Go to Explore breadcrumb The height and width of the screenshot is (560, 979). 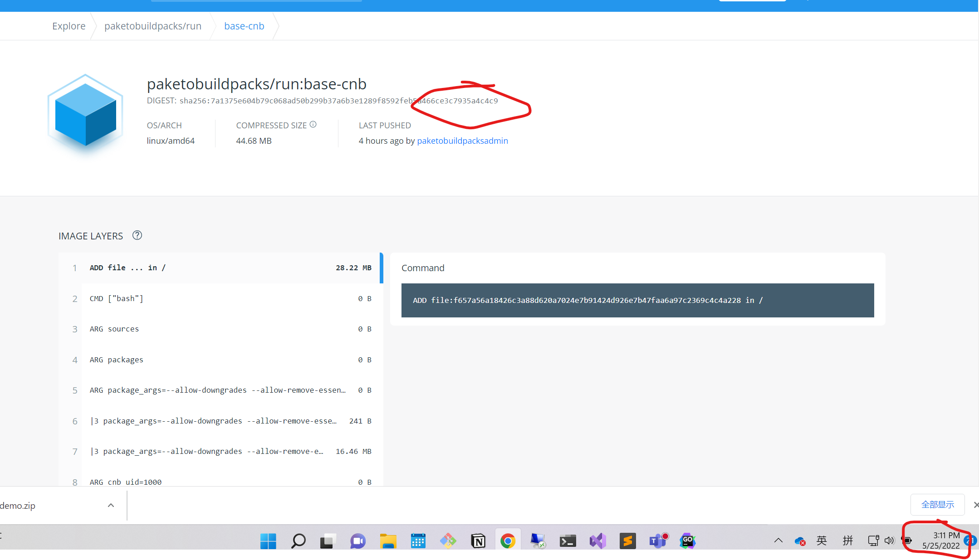click(x=69, y=26)
